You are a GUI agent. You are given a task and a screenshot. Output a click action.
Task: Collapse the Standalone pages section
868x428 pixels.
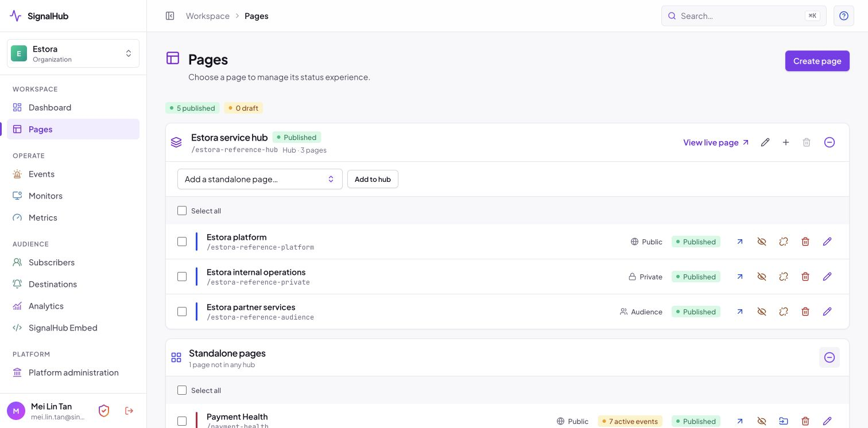(x=830, y=357)
